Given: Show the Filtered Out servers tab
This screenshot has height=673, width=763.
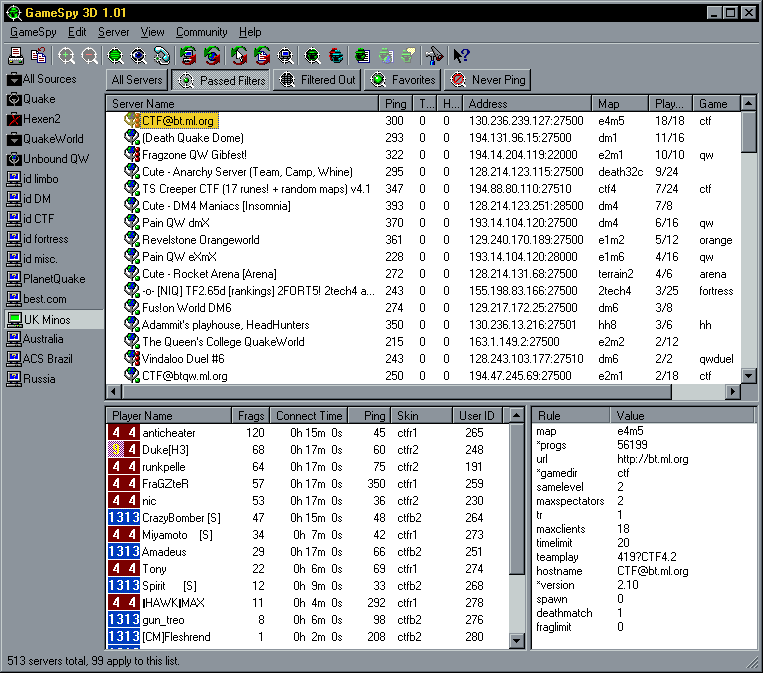Looking at the screenshot, I should pyautogui.click(x=317, y=80).
